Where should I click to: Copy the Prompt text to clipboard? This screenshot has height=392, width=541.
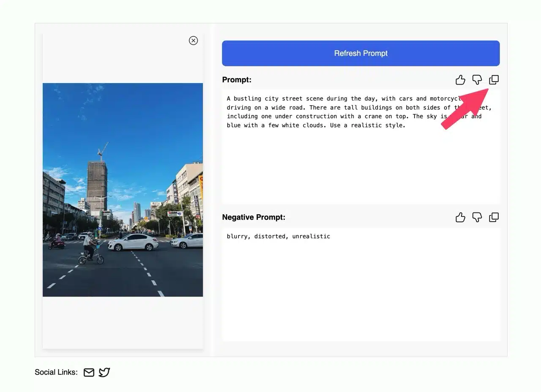494,80
